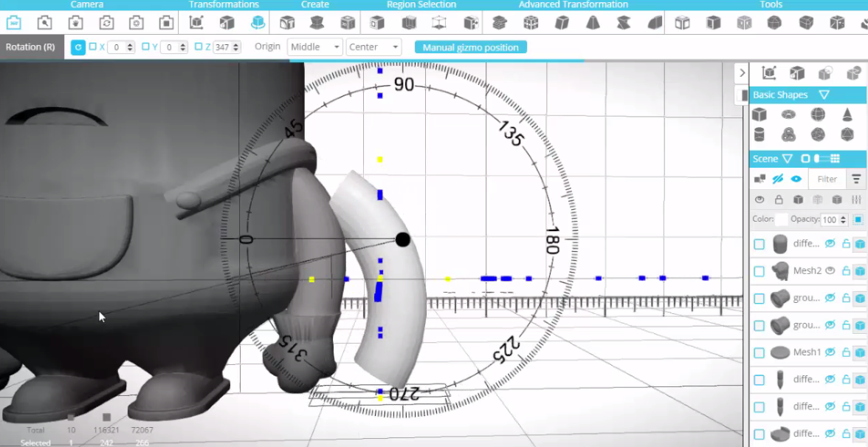
Task: Adjust the Y rotation value stepper
Action: pos(183,47)
